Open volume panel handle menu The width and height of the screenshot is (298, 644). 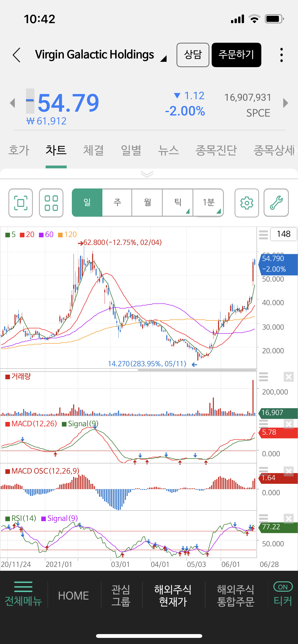click(263, 377)
